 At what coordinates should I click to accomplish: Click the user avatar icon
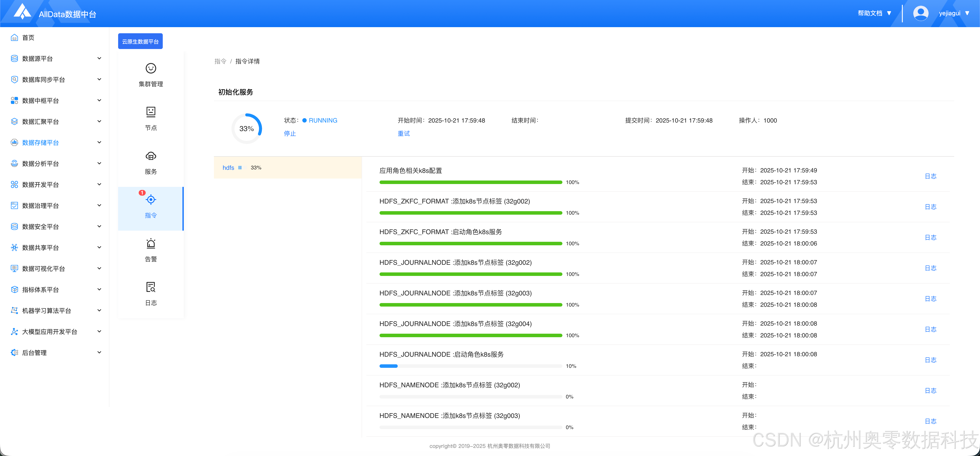920,13
